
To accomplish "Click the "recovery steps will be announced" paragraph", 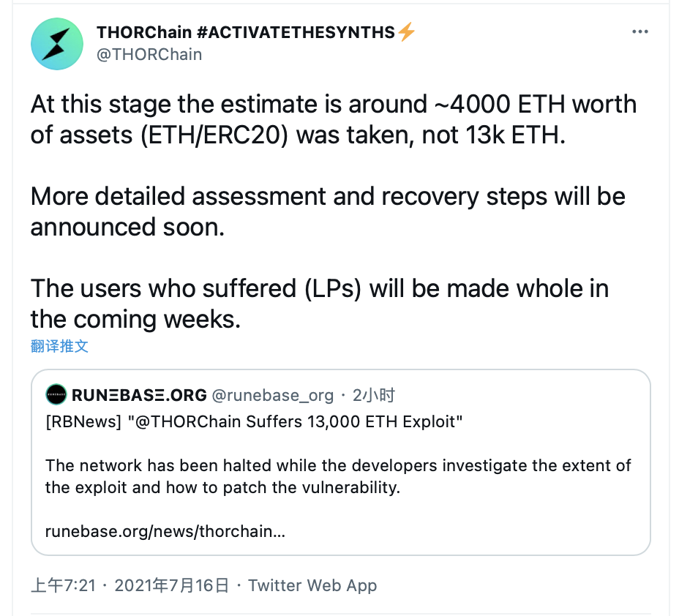I will point(328,211).
